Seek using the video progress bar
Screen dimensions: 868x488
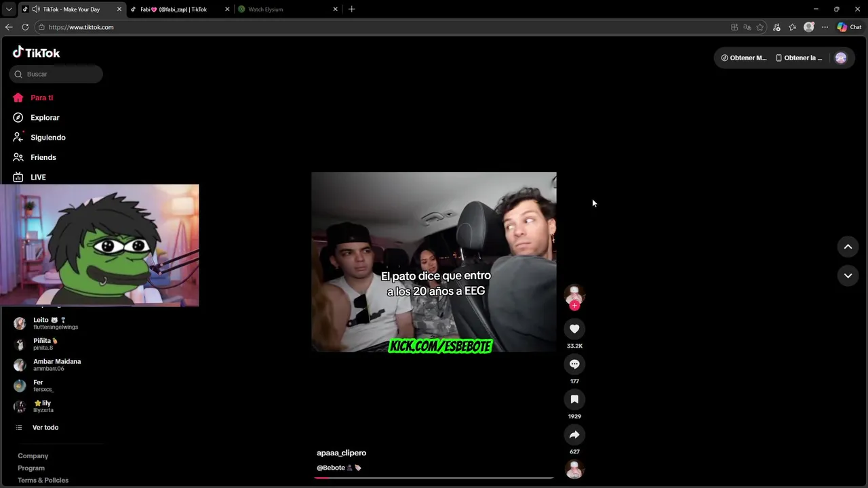coord(434,478)
